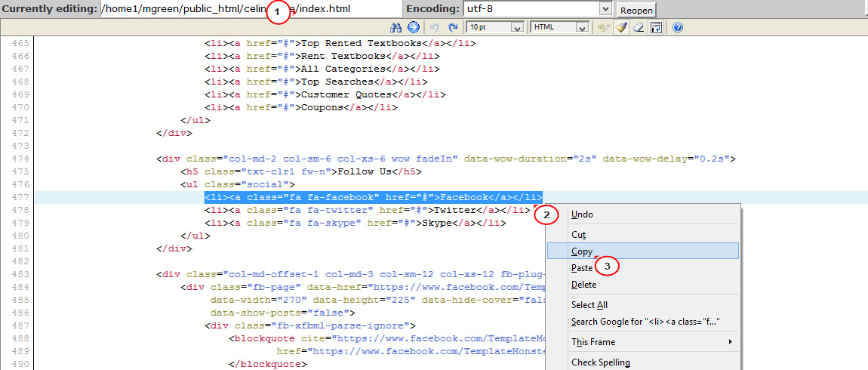Click the Reopen button
The height and width of the screenshot is (370, 868).
coord(636,10)
